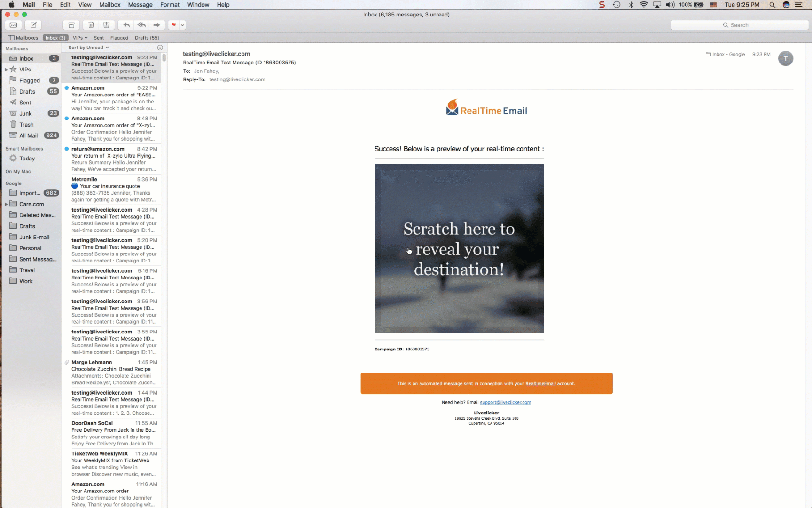Click the Reply All double-arrow icon
This screenshot has height=508, width=812.
tap(141, 25)
